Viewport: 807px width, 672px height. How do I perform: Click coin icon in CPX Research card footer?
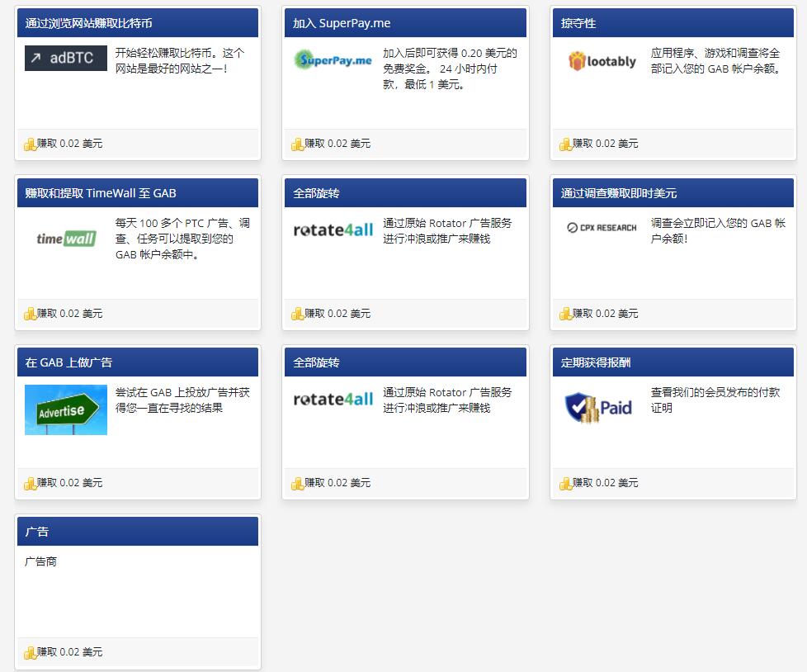pos(565,314)
